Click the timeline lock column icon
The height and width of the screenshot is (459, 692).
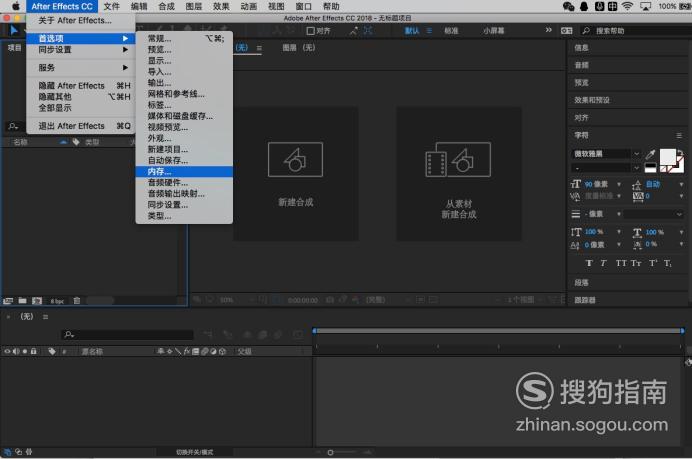34,351
